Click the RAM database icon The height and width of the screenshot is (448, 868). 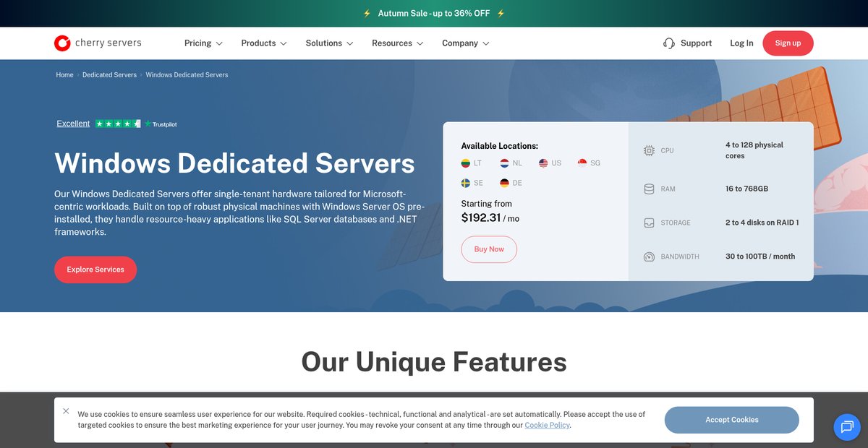[x=649, y=189]
